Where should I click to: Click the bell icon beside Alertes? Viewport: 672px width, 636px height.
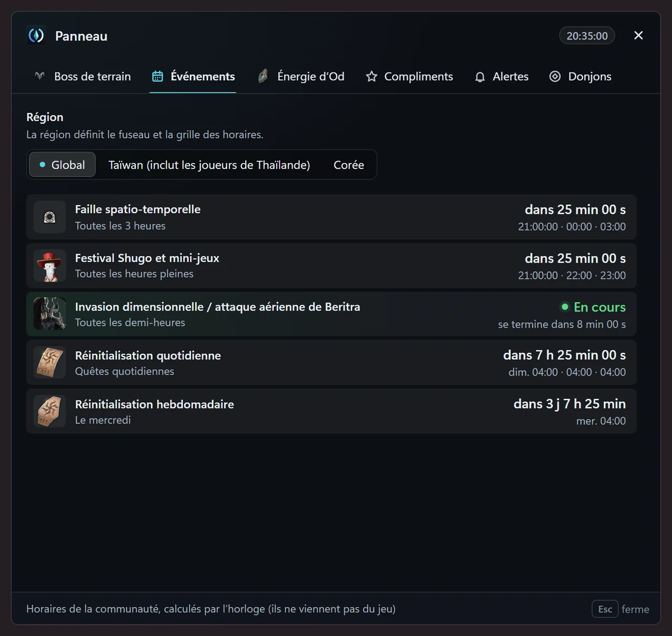480,77
